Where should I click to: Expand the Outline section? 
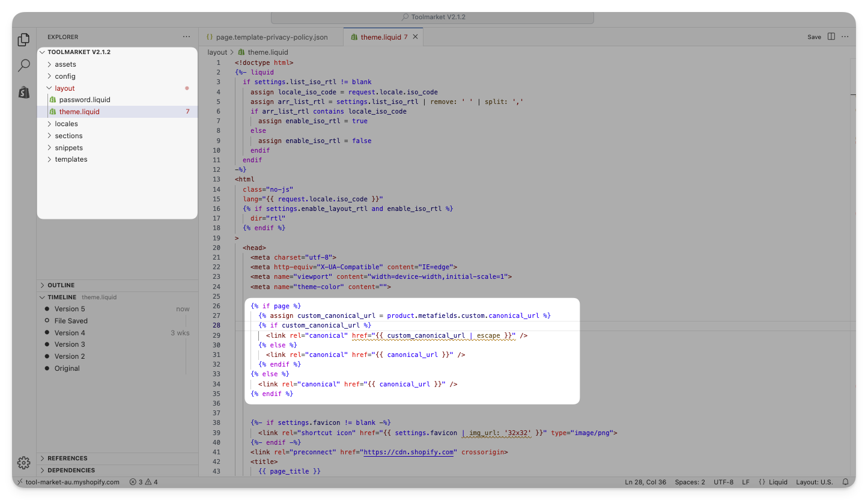pos(61,285)
